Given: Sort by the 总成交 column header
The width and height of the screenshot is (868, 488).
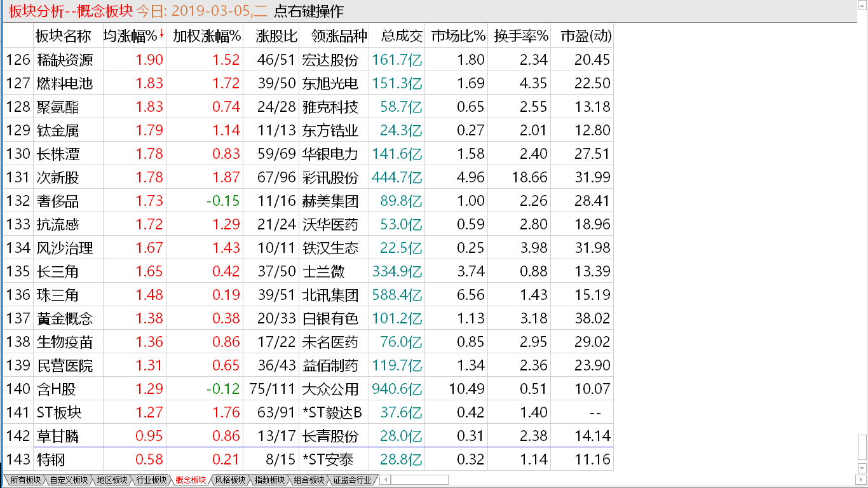Looking at the screenshot, I should pos(402,36).
